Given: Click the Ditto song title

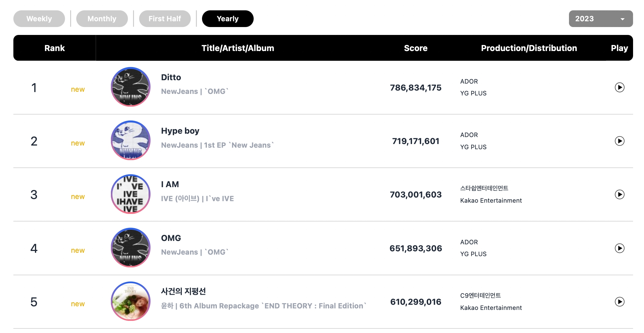Looking at the screenshot, I should click(171, 77).
